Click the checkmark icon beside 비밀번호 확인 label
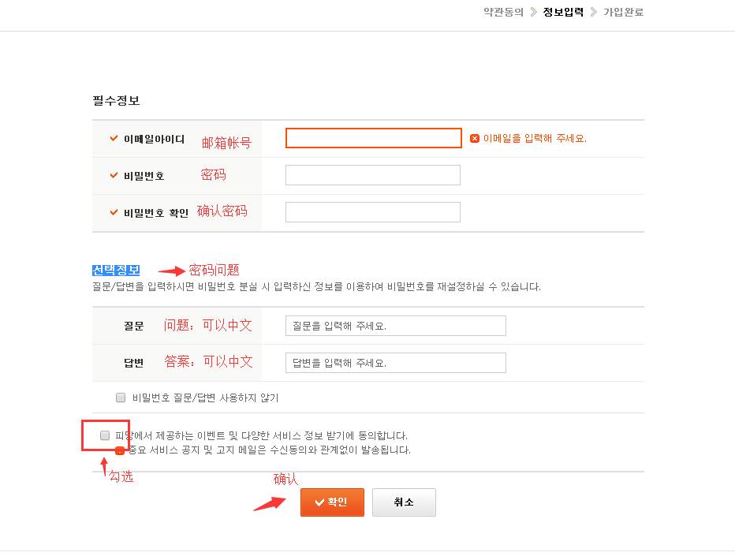Image resolution: width=735 pixels, height=560 pixels. click(114, 212)
